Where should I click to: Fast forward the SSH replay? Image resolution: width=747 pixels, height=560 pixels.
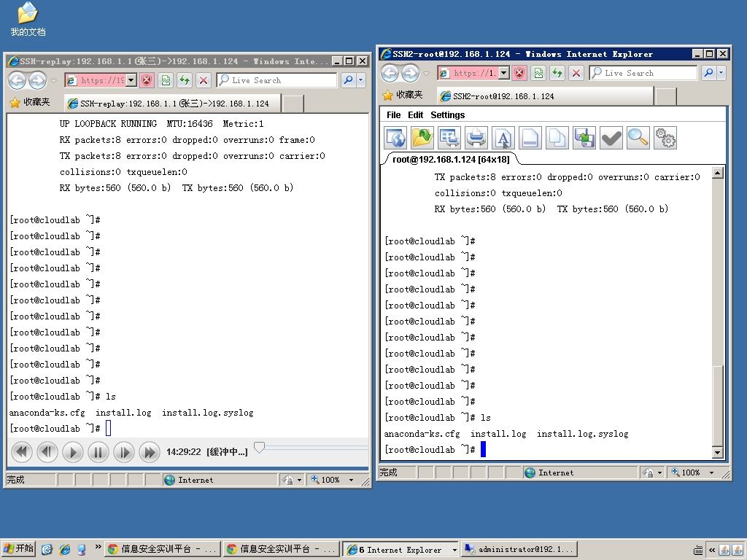(x=150, y=452)
